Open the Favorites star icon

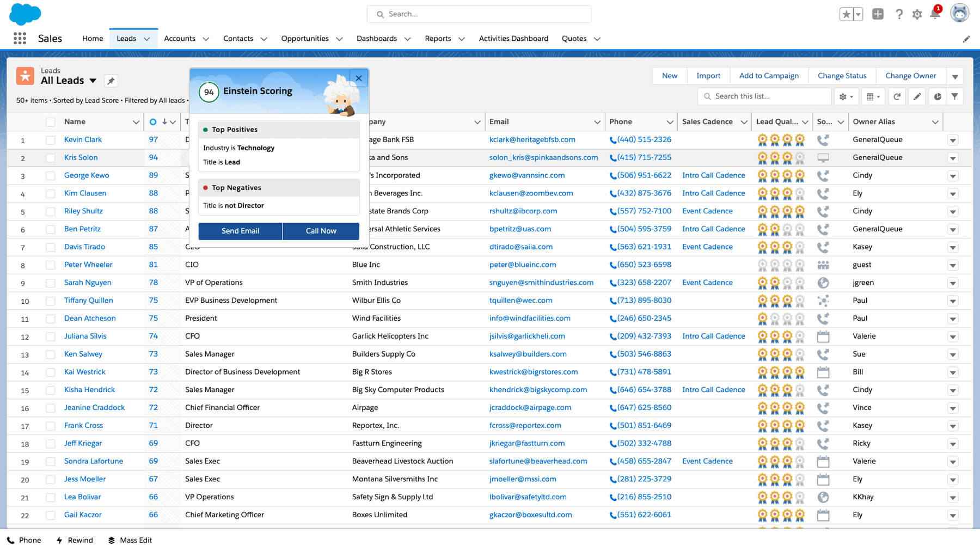pos(846,15)
